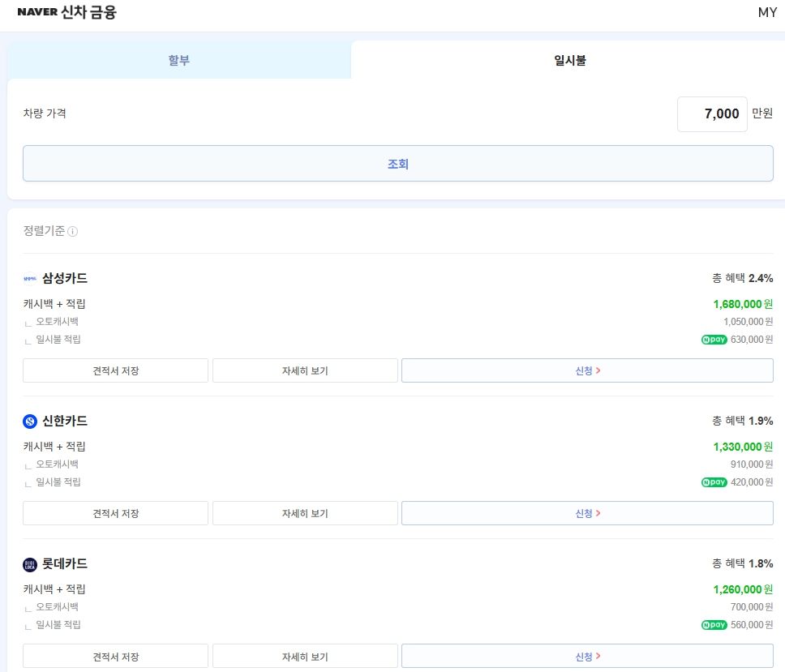Open 자세히 보기 for 롯데카드

coord(305,656)
